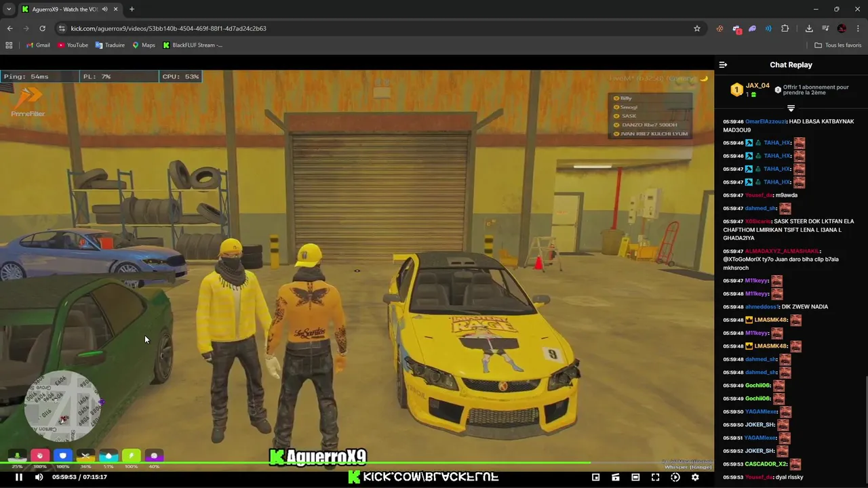The height and width of the screenshot is (488, 868).
Task: Open the BlackFLUF Stream bookmark
Action: click(x=193, y=45)
